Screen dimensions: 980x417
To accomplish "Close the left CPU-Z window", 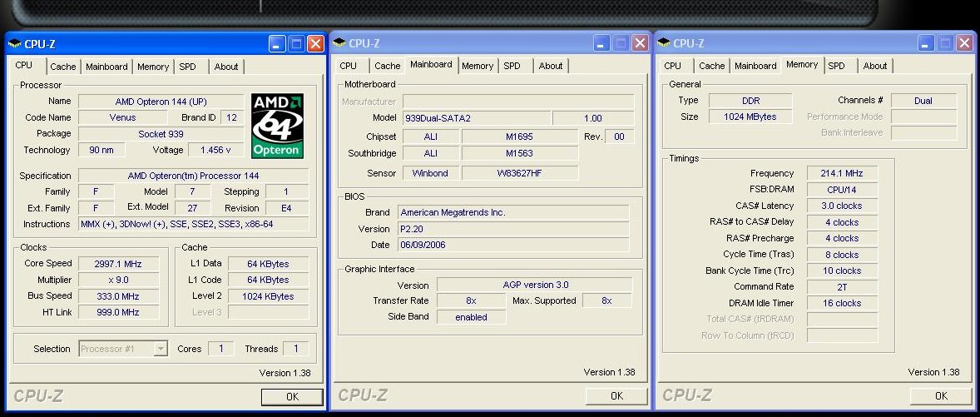I will pos(315,44).
